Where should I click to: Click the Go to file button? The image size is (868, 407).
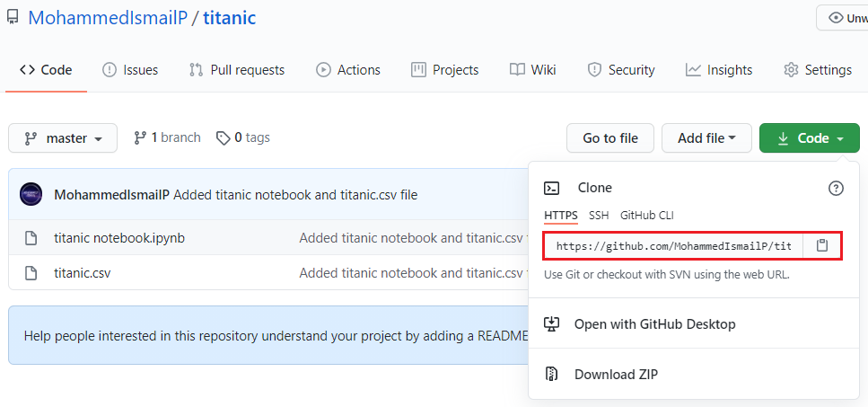pos(610,138)
